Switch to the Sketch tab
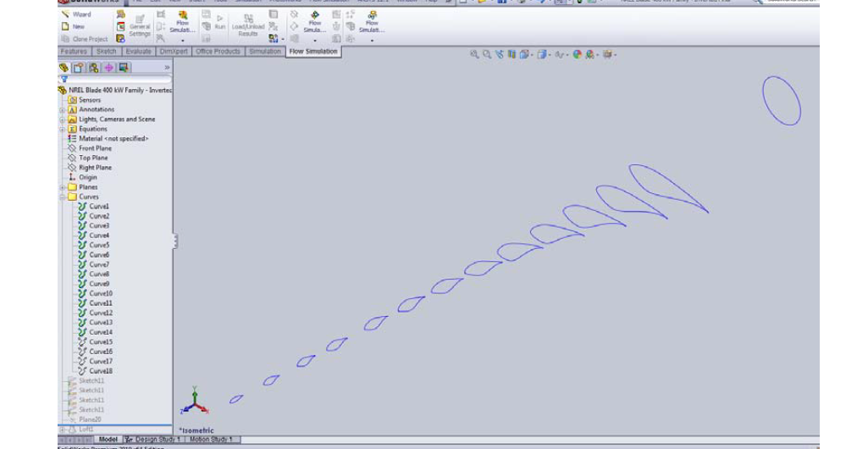 107,52
